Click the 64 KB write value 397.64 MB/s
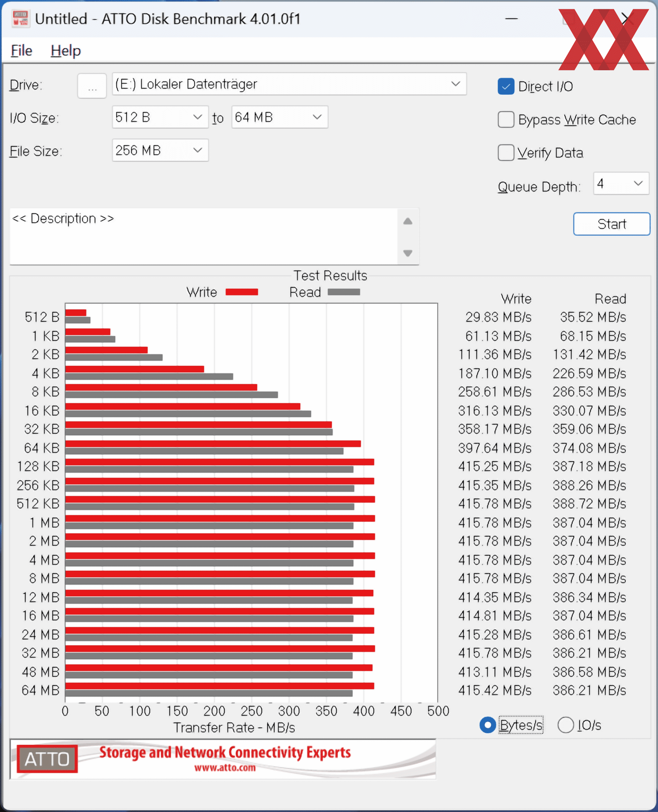 click(x=495, y=448)
